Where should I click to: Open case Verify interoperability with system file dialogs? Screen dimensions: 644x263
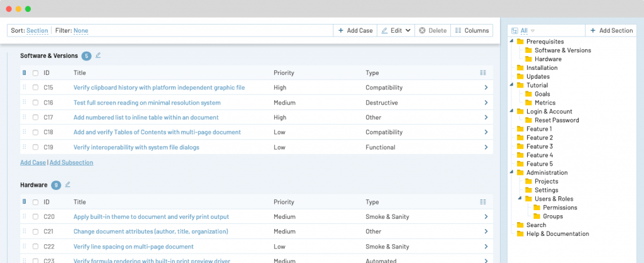[136, 147]
